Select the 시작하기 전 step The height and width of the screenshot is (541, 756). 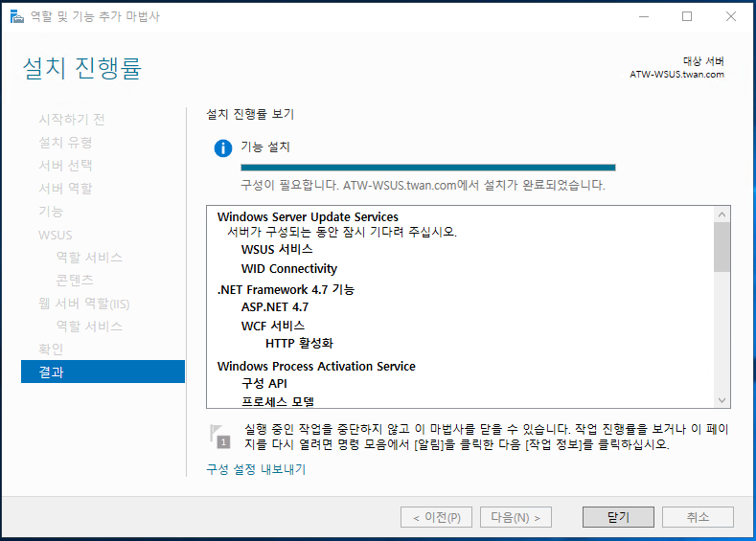72,119
